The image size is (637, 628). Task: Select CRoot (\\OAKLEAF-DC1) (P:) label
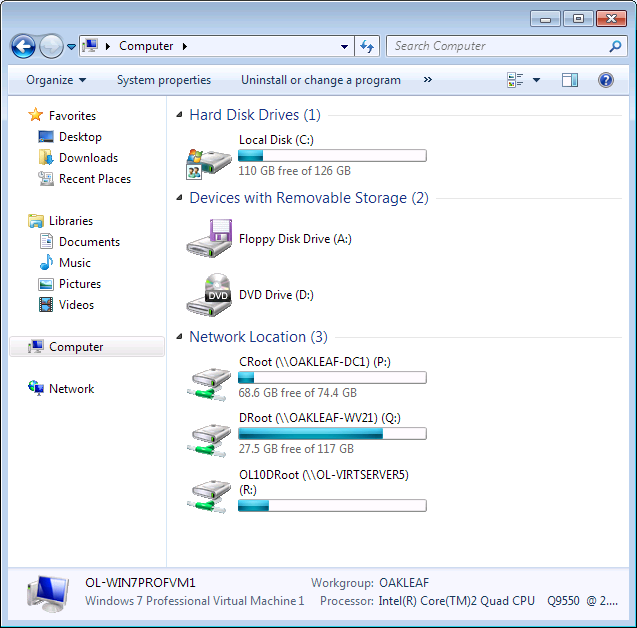(315, 362)
